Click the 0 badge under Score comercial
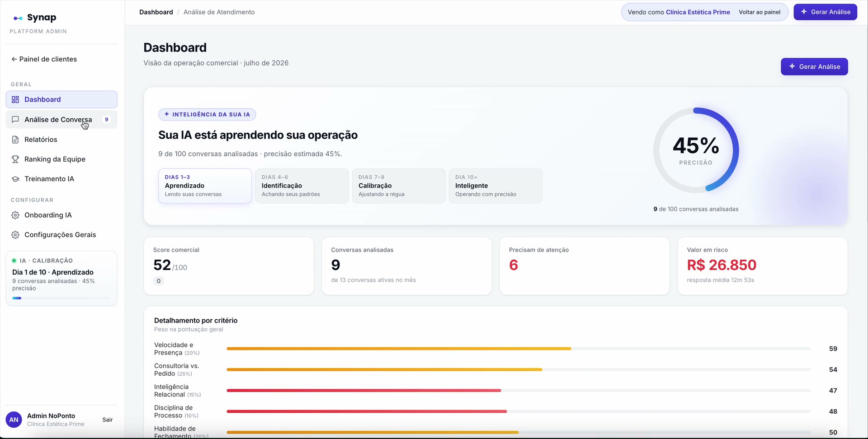Viewport: 868px width, 439px height. click(159, 281)
